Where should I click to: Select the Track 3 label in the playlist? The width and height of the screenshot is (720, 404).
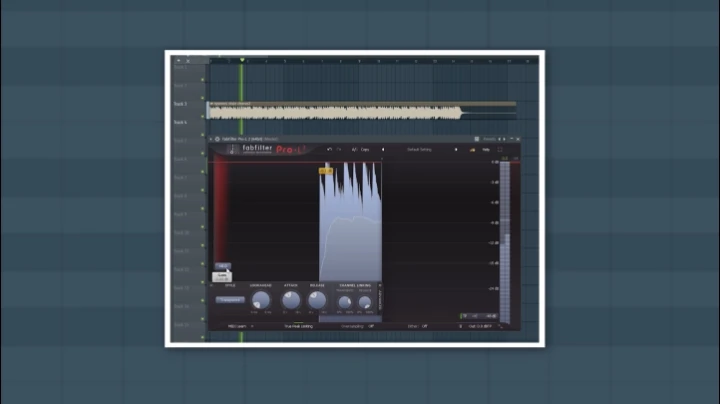180,104
